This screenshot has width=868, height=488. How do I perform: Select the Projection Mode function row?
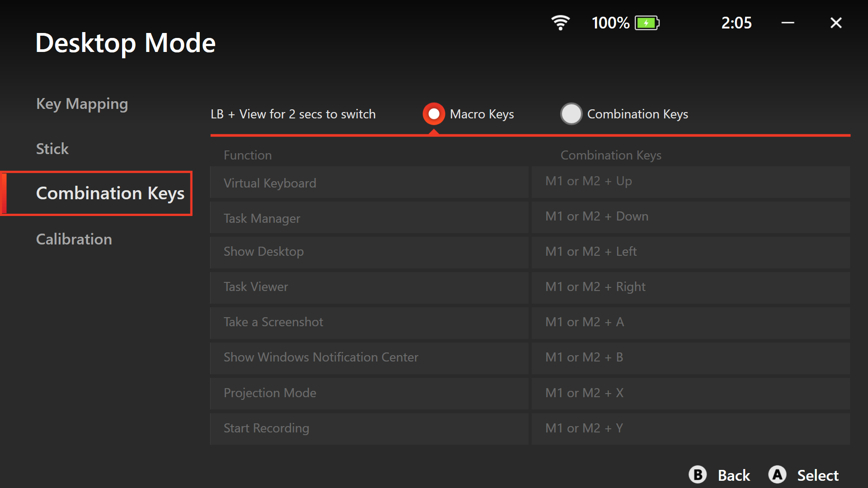coord(369,393)
